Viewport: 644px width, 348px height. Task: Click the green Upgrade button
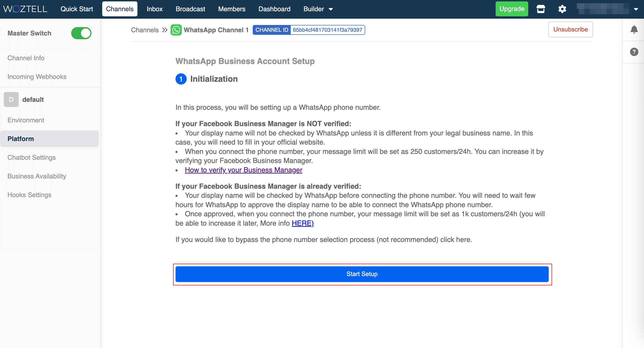[512, 9]
